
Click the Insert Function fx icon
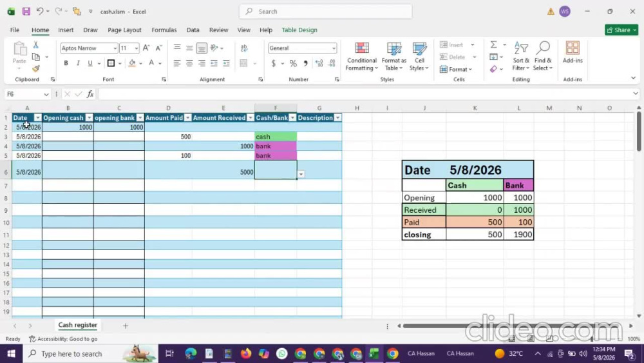point(90,94)
